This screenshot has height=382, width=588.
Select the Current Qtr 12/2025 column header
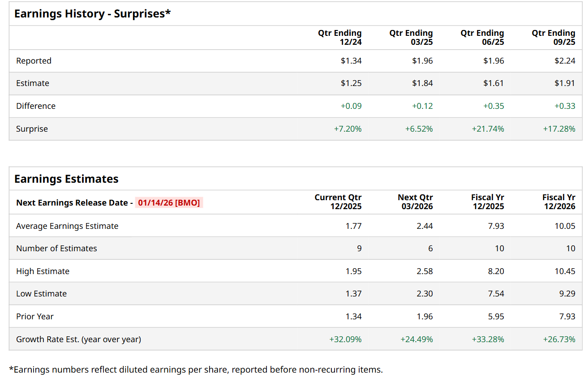click(338, 202)
